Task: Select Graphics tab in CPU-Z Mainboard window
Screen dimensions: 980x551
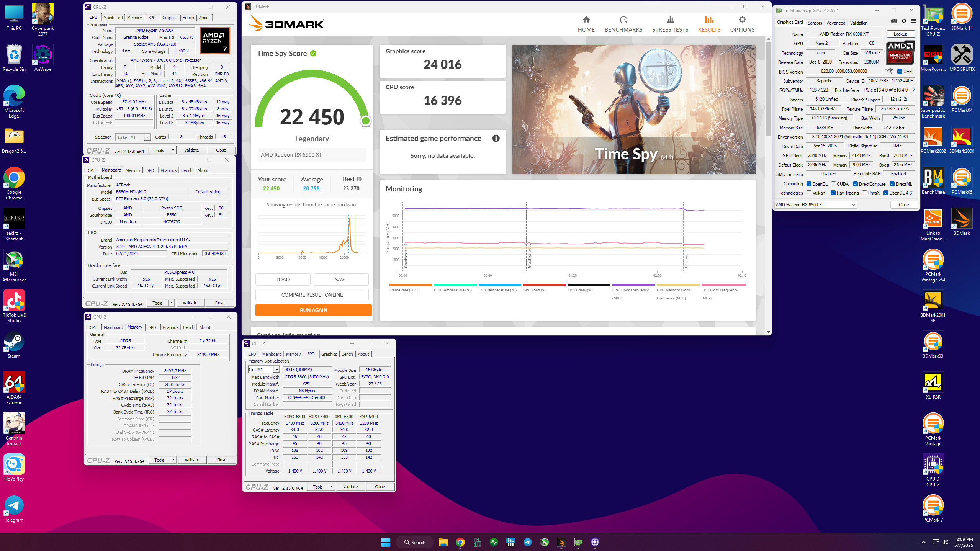Action: [x=169, y=170]
